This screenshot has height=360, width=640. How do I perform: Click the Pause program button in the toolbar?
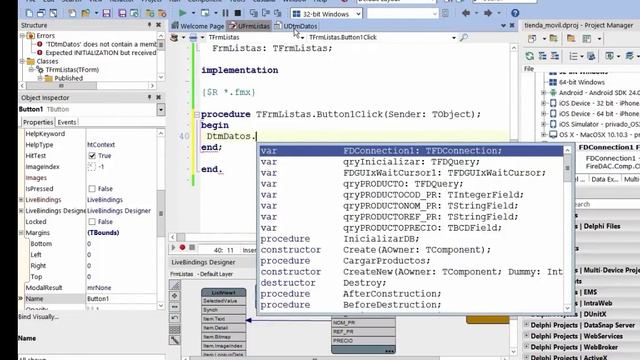(x=226, y=13)
